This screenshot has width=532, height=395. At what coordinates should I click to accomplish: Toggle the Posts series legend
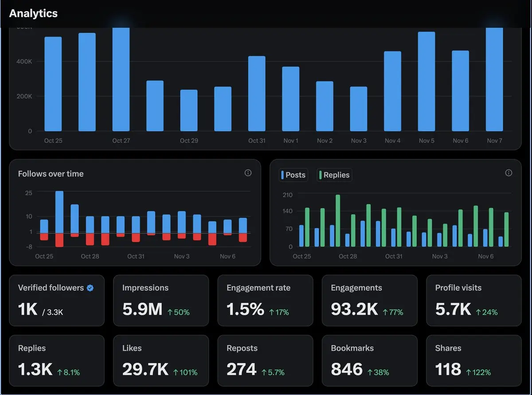tap(293, 175)
